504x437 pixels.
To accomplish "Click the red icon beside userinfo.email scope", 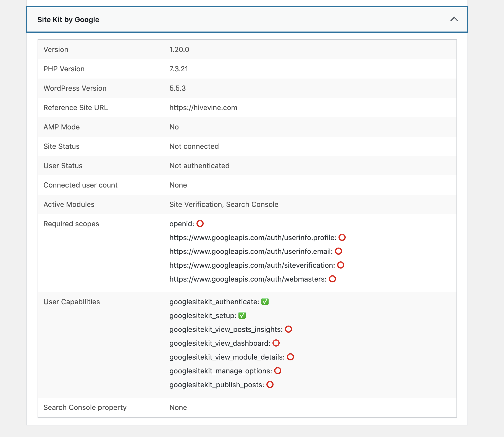I will (338, 251).
